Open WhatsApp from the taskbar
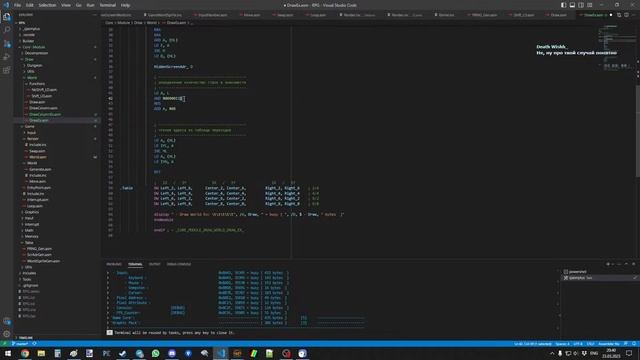The width and height of the screenshot is (640, 360). tap(156, 353)
